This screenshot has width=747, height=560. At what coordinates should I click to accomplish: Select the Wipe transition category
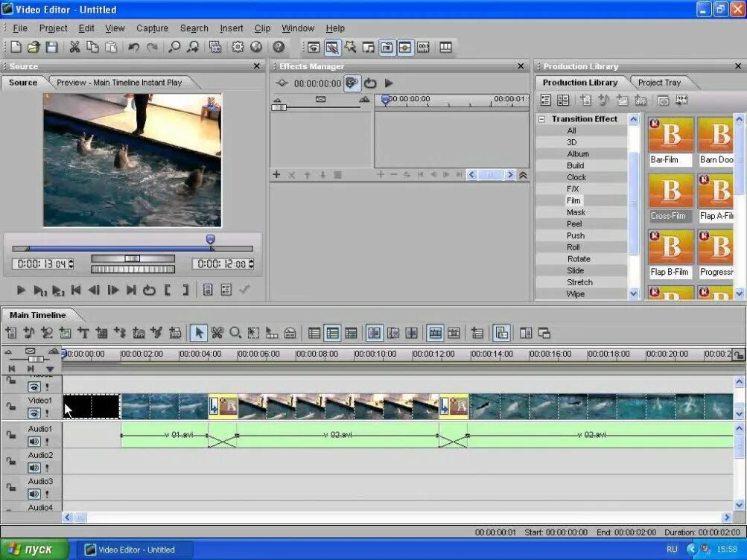point(575,294)
